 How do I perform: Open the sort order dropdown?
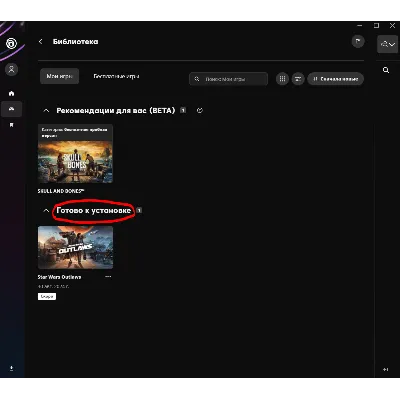click(x=335, y=79)
